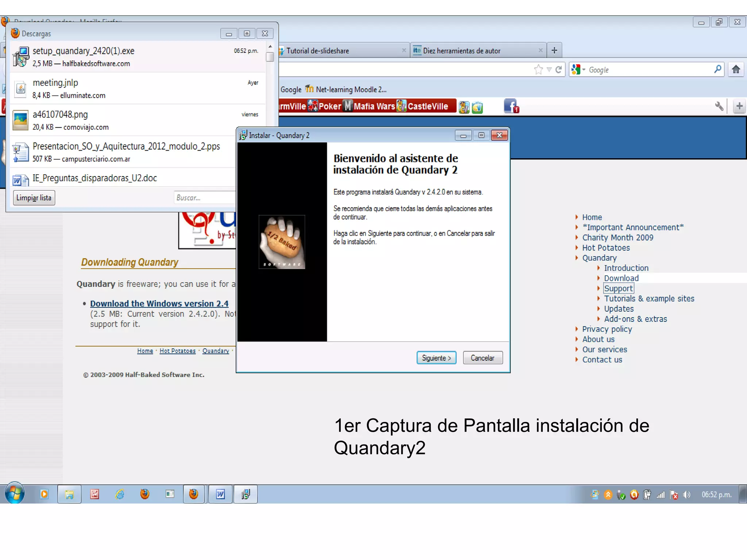Click the Google search magnifier icon
The image size is (747, 560).
(x=717, y=69)
